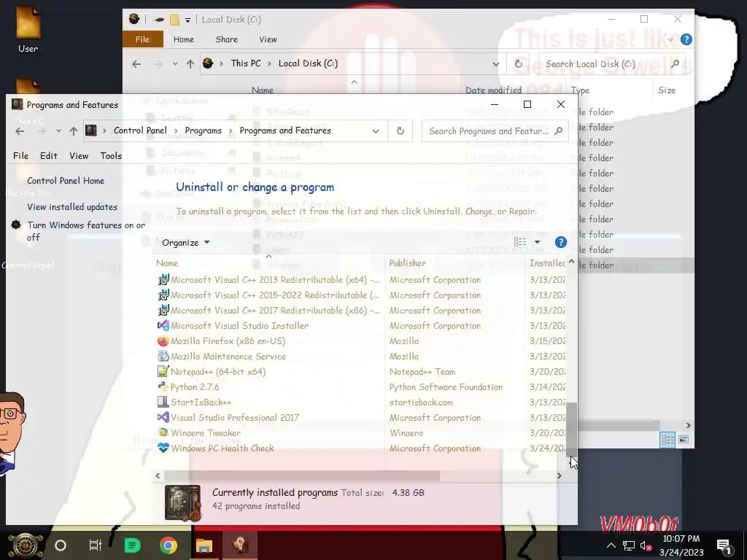
Task: Open the Start button on the taskbar
Action: point(26,545)
